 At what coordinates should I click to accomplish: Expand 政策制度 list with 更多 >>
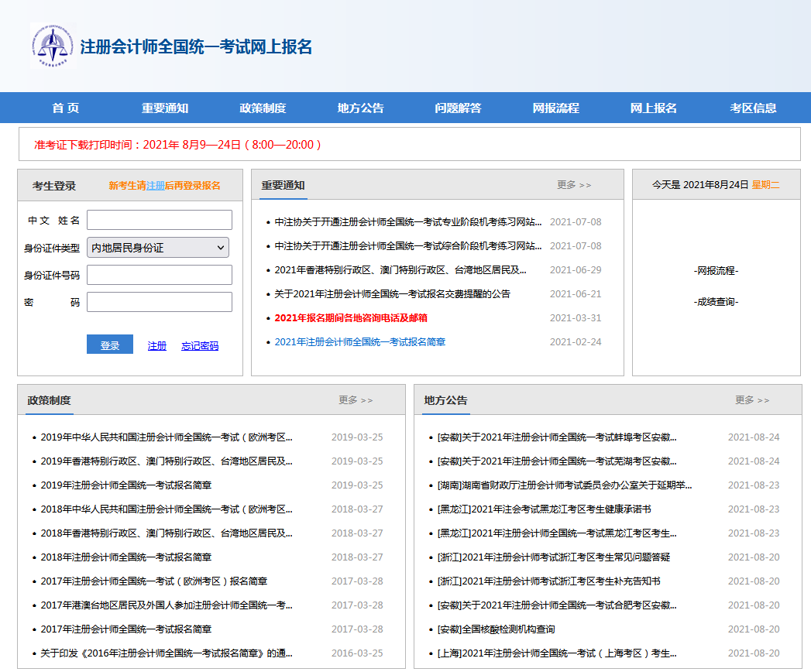(x=355, y=400)
